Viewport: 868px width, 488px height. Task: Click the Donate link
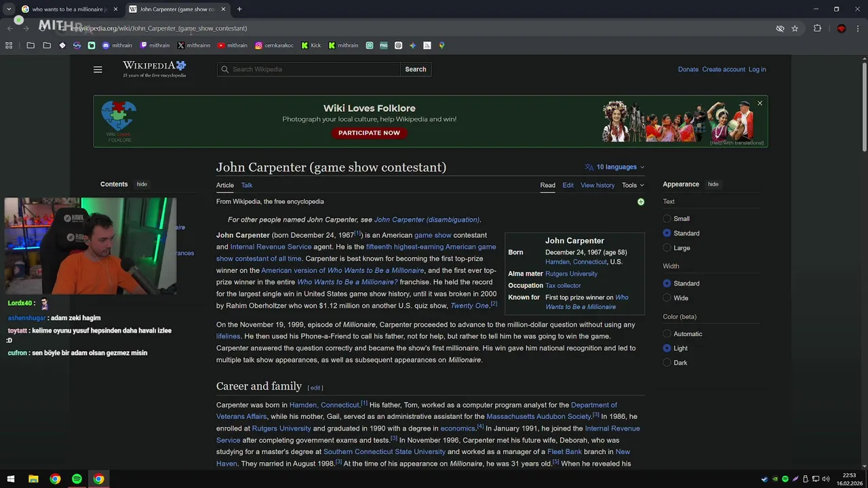tap(688, 69)
